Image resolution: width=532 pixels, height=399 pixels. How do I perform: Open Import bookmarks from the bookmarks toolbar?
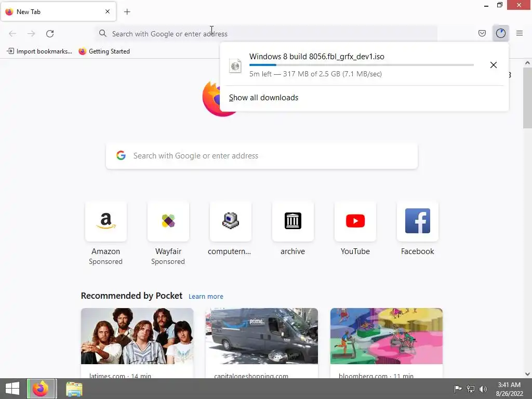coord(39,51)
